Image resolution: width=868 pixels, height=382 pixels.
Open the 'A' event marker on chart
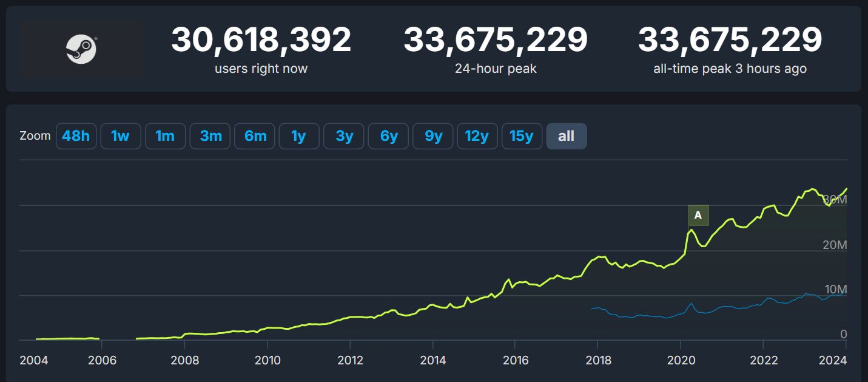tap(698, 215)
